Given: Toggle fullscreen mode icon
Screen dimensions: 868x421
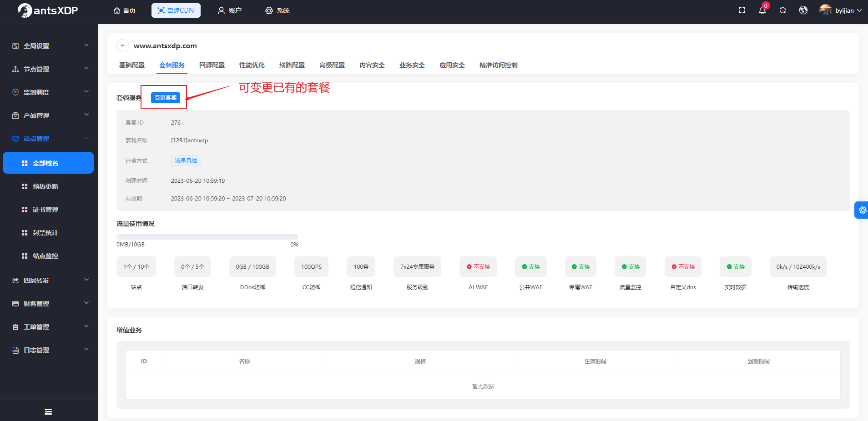Looking at the screenshot, I should 742,10.
